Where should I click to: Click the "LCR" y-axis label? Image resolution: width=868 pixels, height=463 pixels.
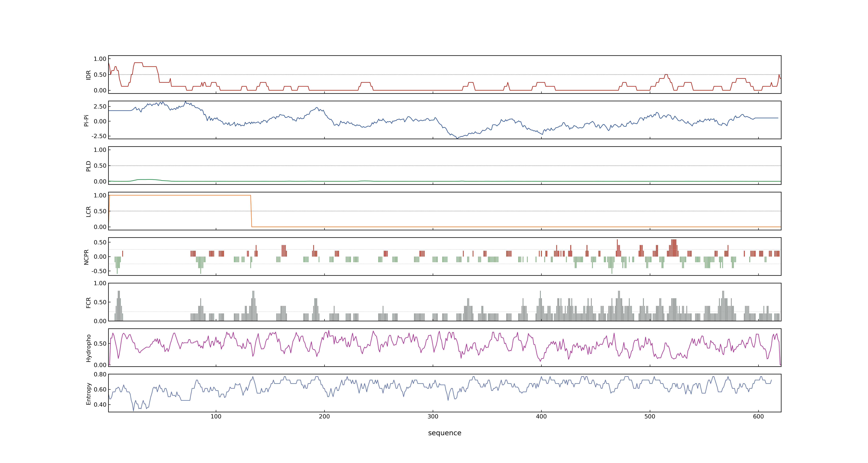pos(88,211)
